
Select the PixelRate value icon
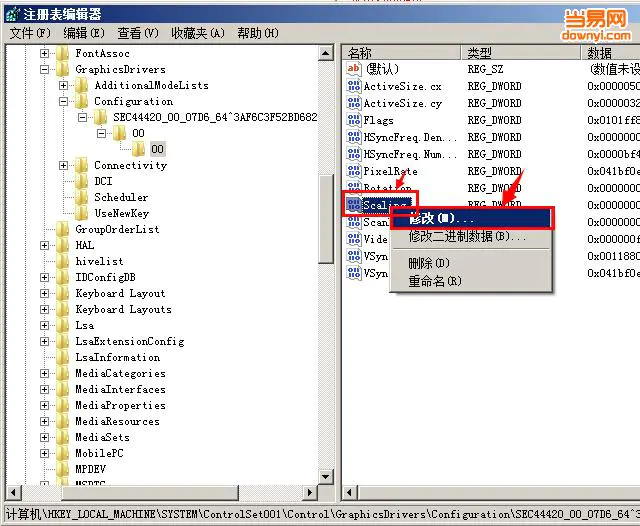click(x=353, y=171)
